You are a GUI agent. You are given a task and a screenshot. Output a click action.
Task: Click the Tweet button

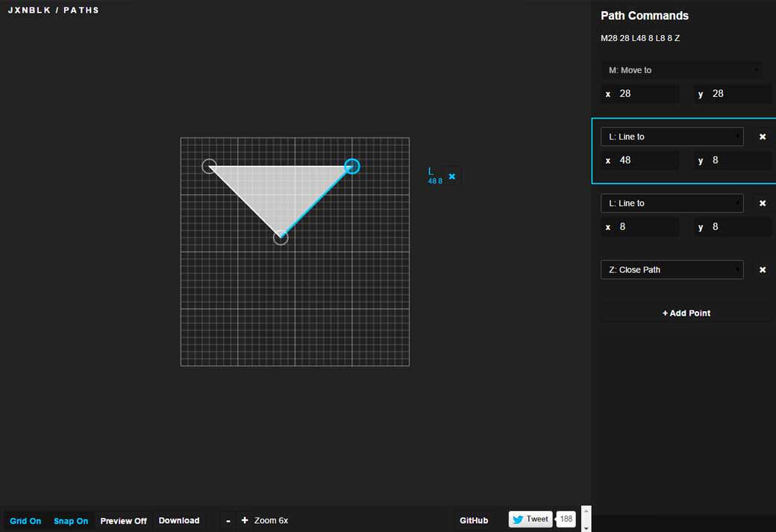531,519
